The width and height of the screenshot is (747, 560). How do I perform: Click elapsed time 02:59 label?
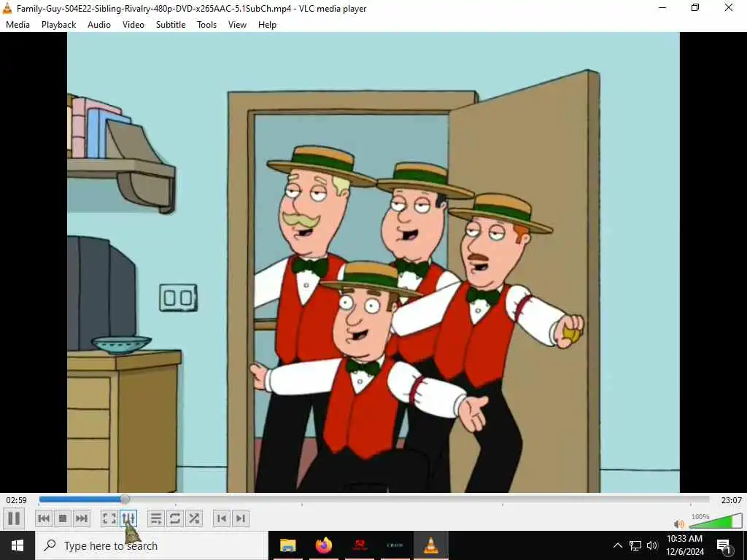(16, 500)
